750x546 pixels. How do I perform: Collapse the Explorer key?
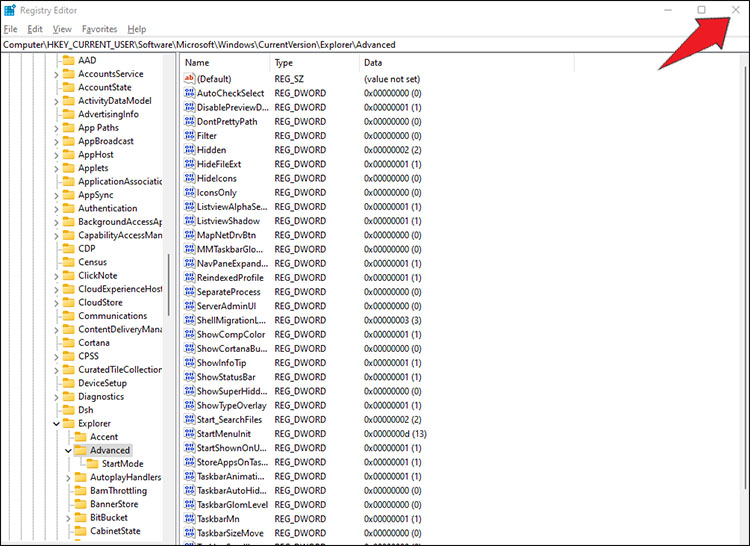tap(56, 424)
